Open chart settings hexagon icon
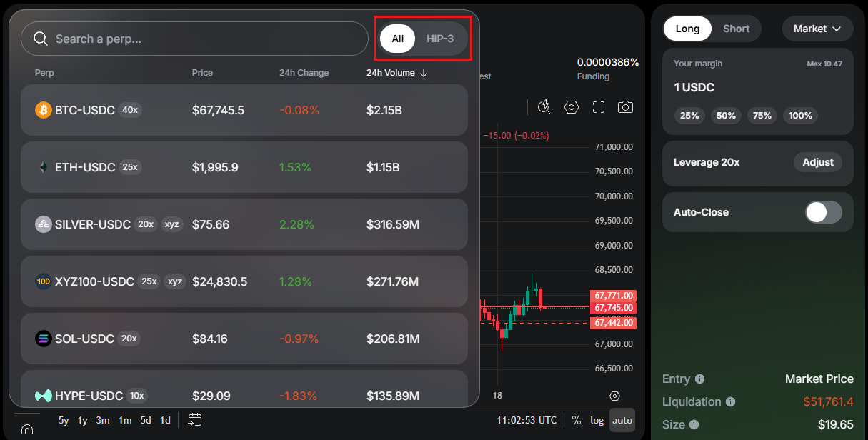 pyautogui.click(x=572, y=107)
